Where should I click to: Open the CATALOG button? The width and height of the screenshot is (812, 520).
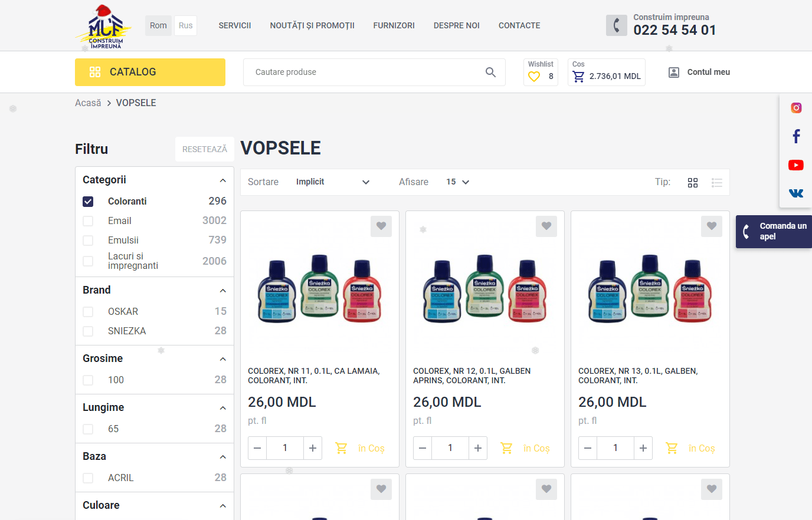coord(150,72)
